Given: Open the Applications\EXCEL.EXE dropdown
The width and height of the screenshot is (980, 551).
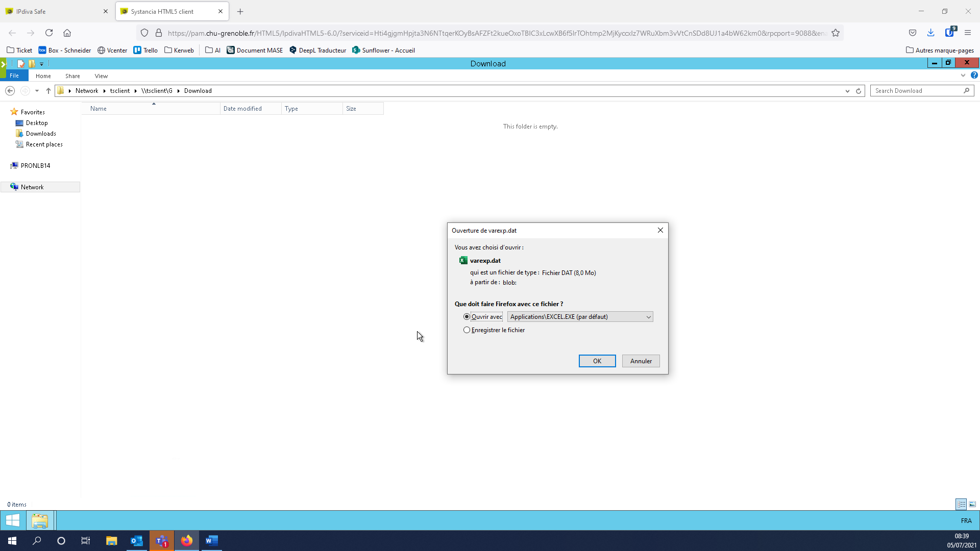Looking at the screenshot, I should [x=580, y=317].
